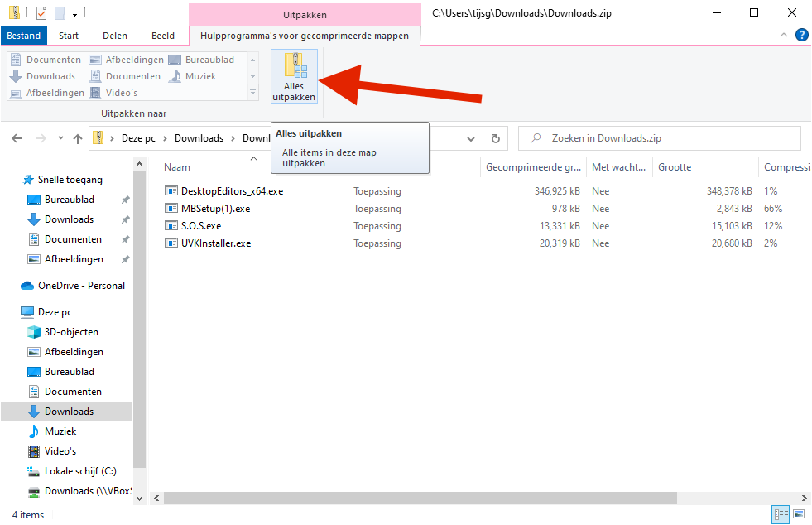Switch to details view icon in status bar
Image resolution: width=812 pixels, height=525 pixels.
780,514
